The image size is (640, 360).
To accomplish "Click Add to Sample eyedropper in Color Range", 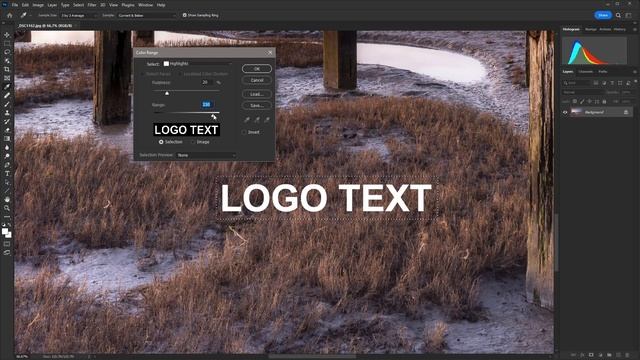I will click(257, 120).
